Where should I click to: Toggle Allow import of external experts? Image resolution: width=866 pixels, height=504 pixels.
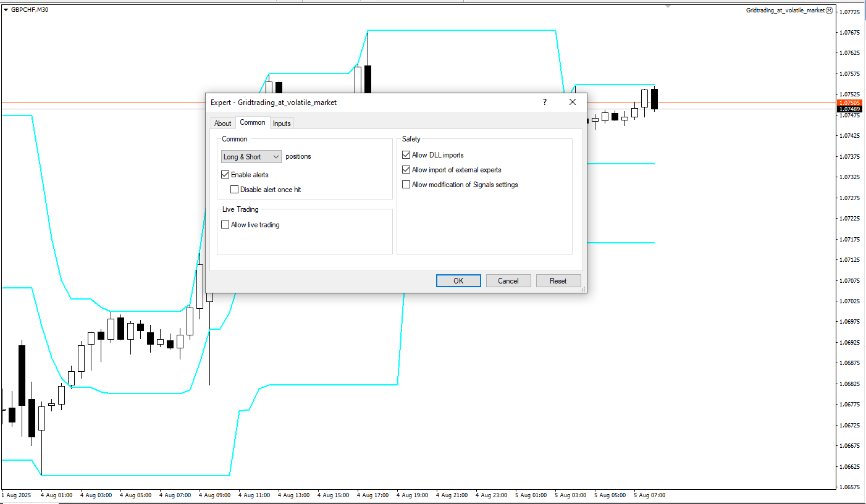(x=406, y=170)
